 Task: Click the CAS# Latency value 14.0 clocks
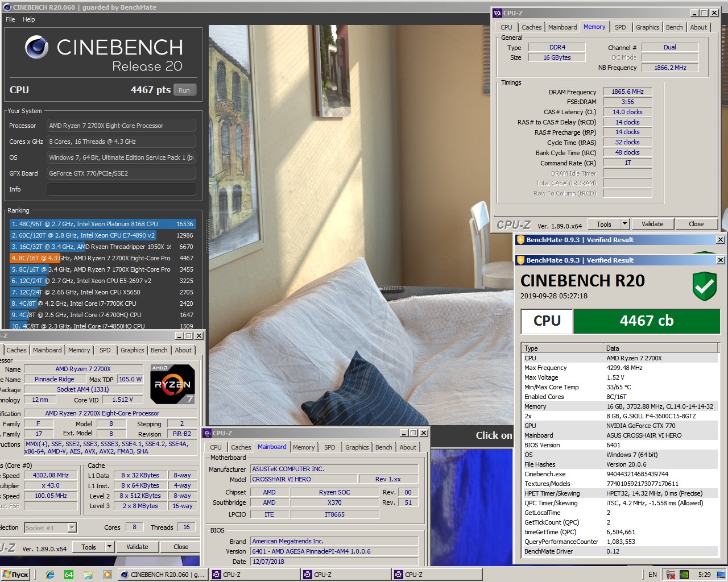(627, 112)
